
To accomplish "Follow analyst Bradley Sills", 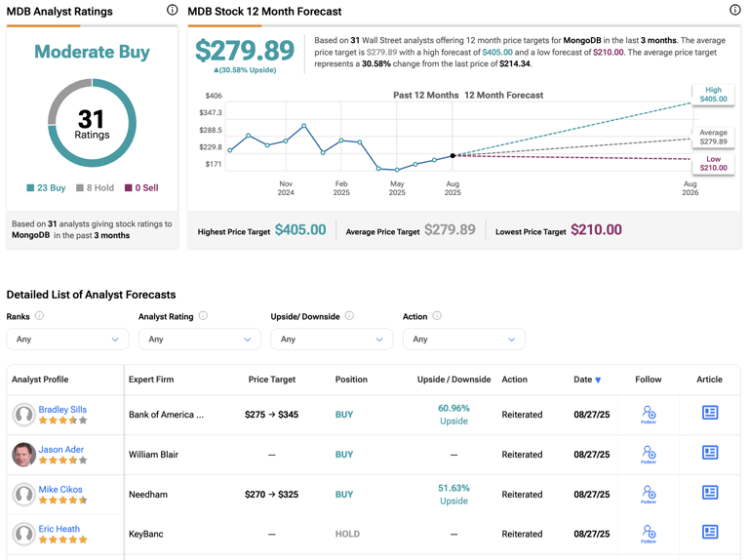I will (x=649, y=415).
